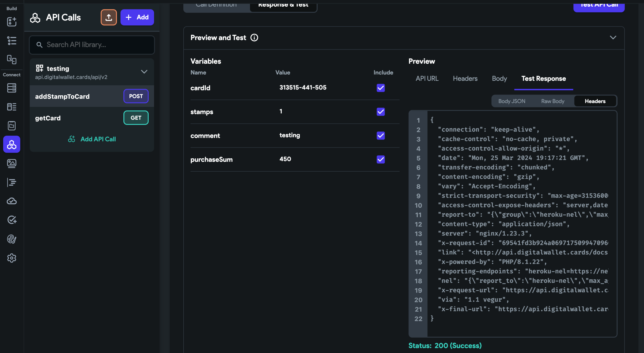Switch to the Body preview tab
The height and width of the screenshot is (353, 644).
499,78
